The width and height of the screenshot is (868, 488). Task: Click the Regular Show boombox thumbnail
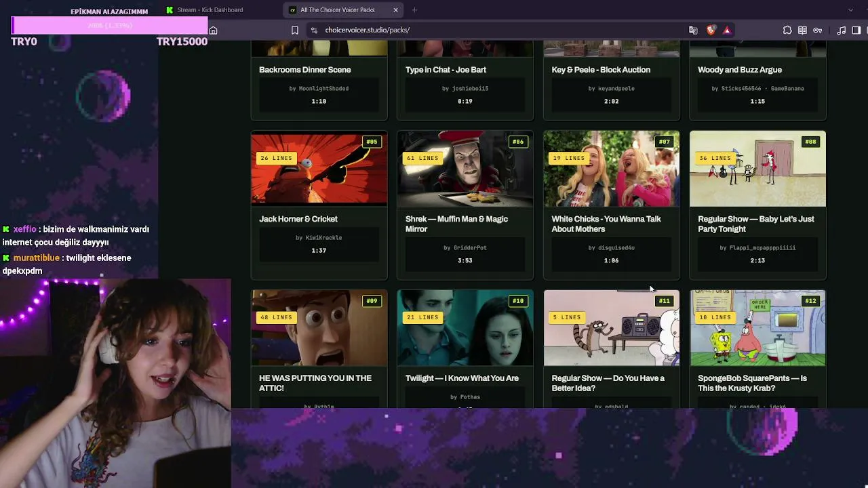(612, 328)
